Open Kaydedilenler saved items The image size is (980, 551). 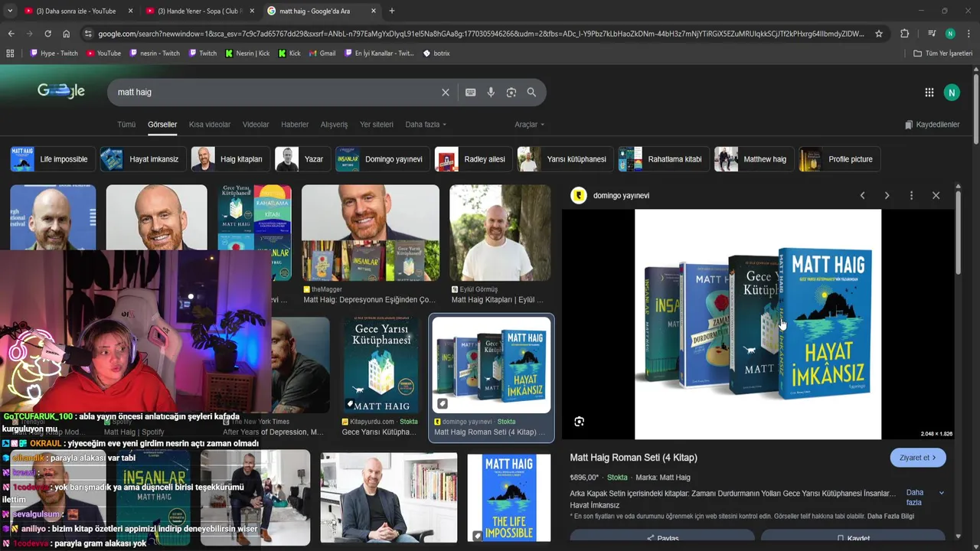click(932, 125)
